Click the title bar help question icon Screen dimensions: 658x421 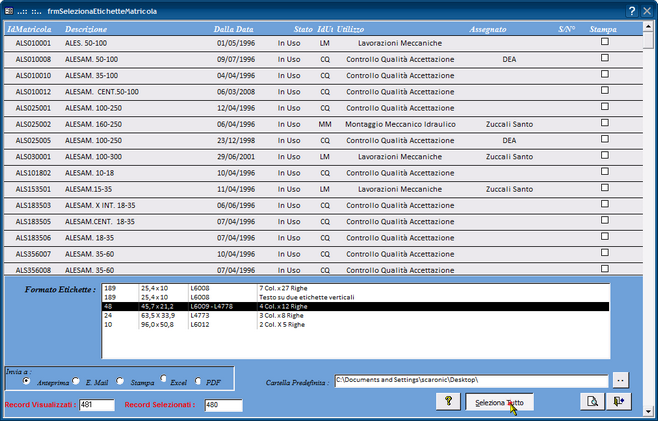(632, 11)
